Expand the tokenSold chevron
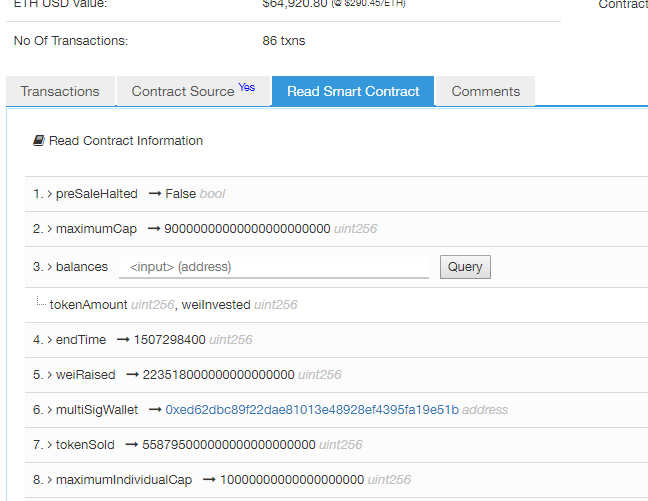This screenshot has height=501, width=648. pyautogui.click(x=50, y=445)
